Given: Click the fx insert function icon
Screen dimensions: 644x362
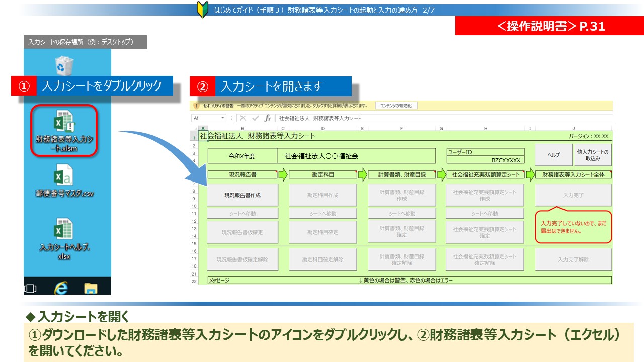Looking at the screenshot, I should click(268, 118).
